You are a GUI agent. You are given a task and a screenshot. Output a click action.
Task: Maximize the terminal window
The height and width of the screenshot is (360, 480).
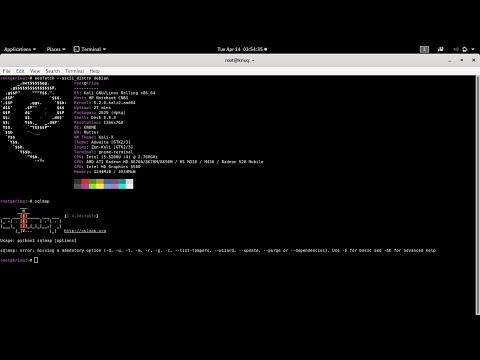[x=462, y=60]
